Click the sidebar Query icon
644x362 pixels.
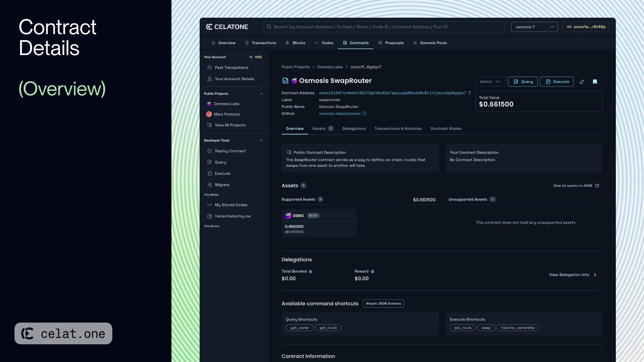coord(209,162)
